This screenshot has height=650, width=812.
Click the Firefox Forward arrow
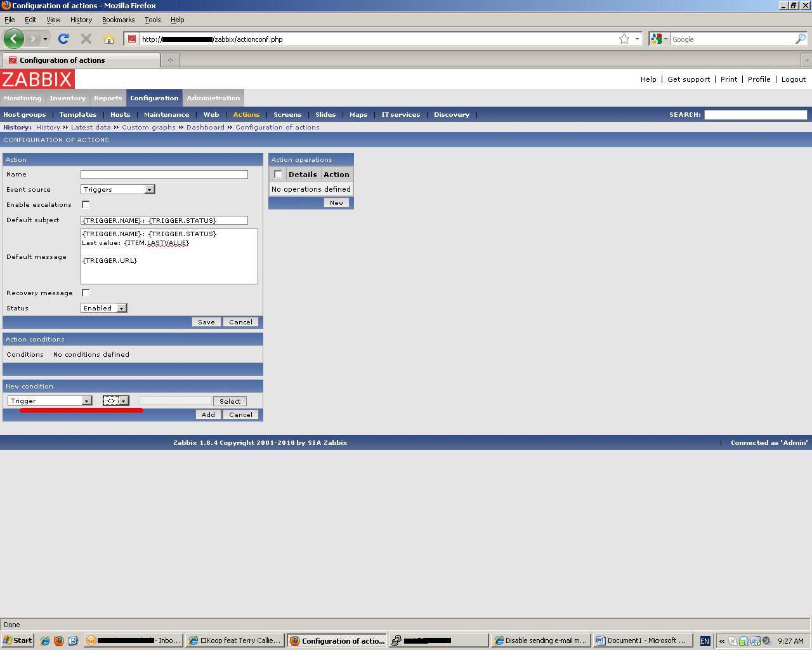click(32, 39)
